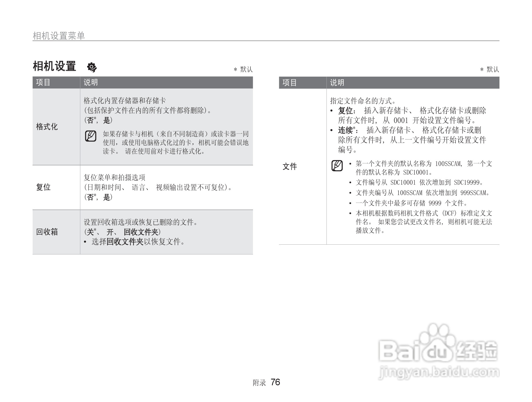Image resolution: width=532 pixels, height=402 pixels.
Task: Click the line 件的默认名称为 SDC10001
Action: [394, 172]
